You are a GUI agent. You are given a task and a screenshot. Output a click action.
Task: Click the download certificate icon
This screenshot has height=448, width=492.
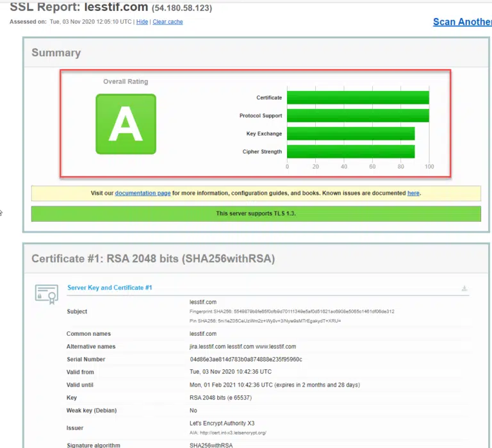[x=464, y=289]
